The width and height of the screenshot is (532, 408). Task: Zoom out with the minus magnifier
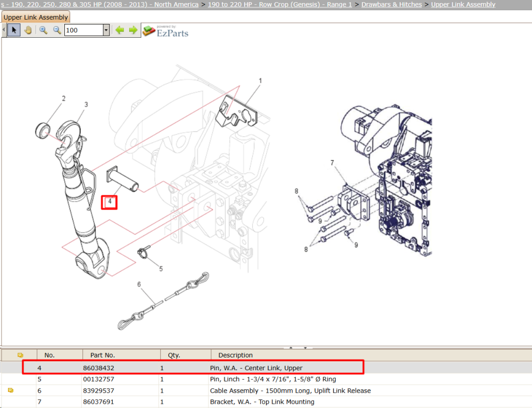pyautogui.click(x=57, y=30)
